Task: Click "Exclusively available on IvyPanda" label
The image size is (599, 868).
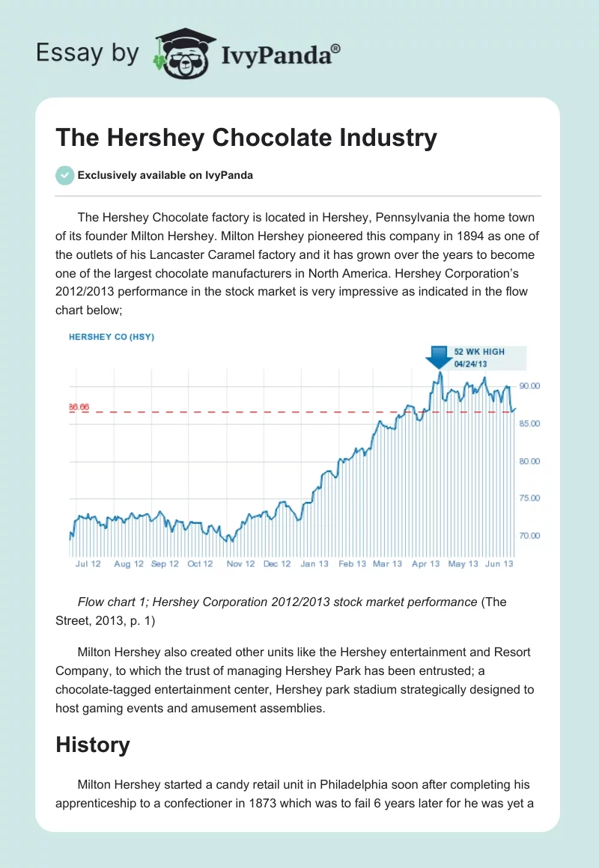Action: [165, 176]
